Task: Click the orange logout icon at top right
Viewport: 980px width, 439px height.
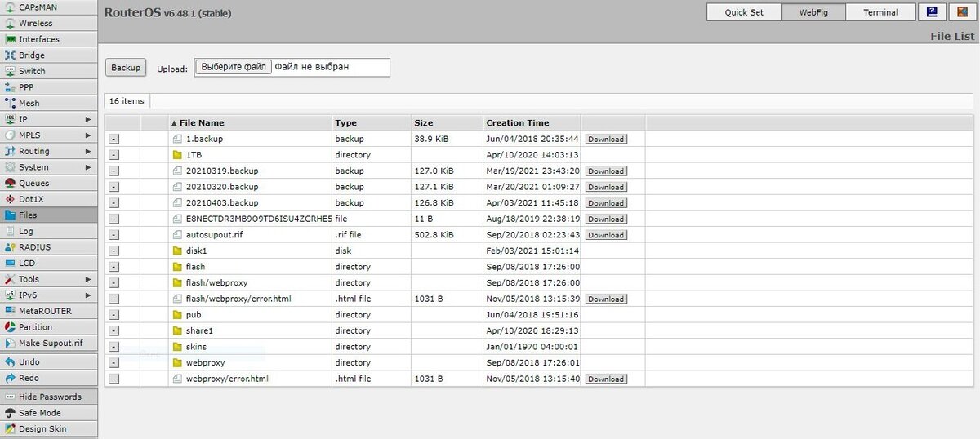Action: 962,12
